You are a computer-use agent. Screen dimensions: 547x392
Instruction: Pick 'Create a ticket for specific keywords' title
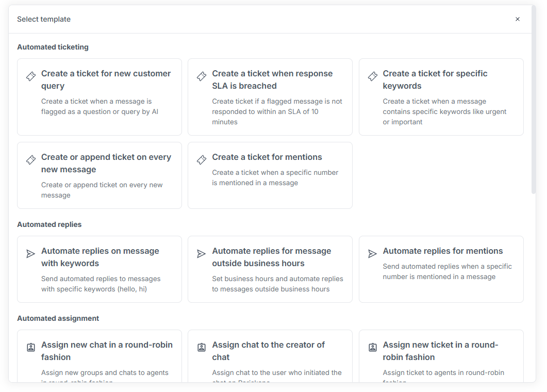click(435, 79)
